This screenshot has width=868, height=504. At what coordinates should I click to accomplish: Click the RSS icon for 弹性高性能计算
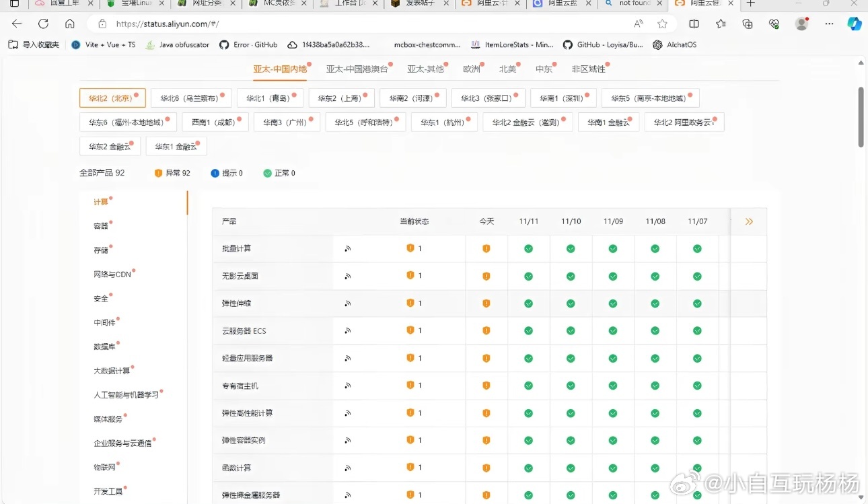click(x=348, y=413)
